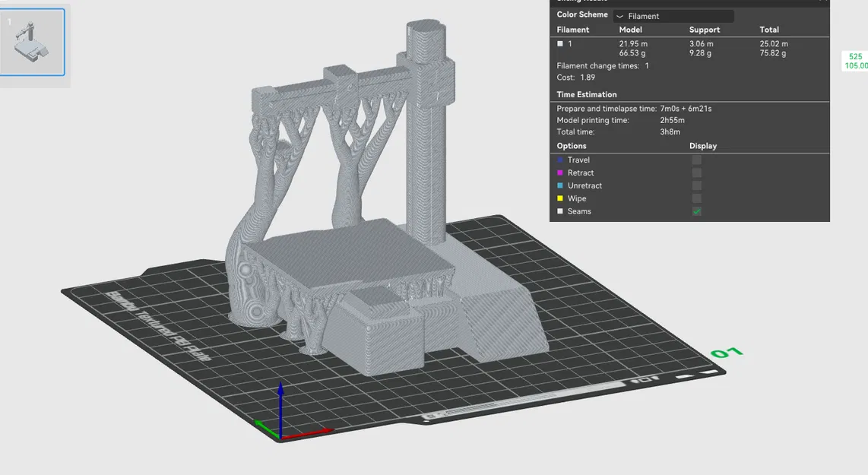Enable the Unretract display checkbox

[696, 185]
